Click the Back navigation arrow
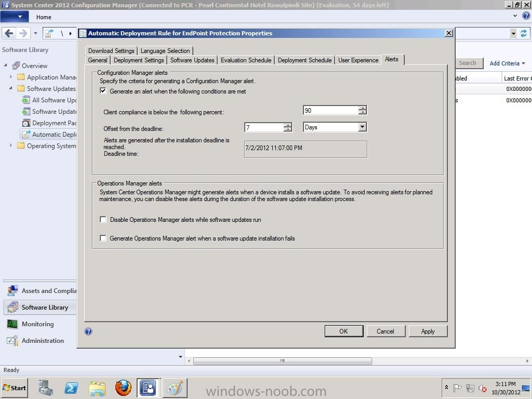The image size is (532, 399). (x=9, y=33)
